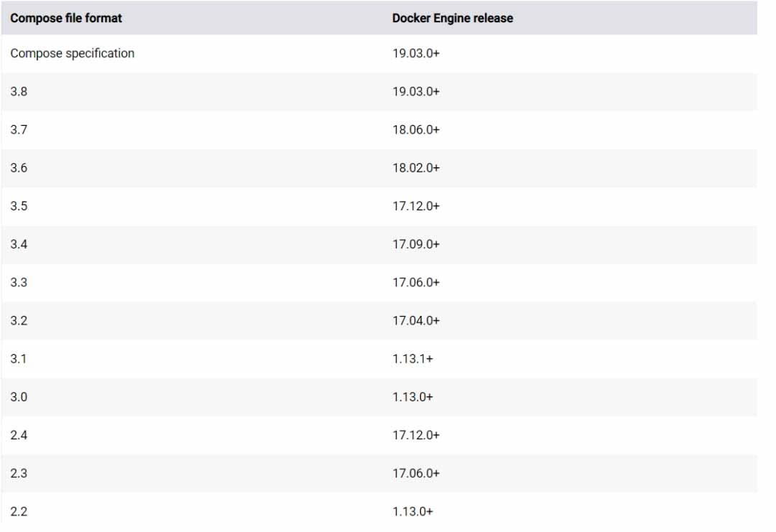776x532 pixels.
Task: Click the 3.8 compose file format cell
Action: [19, 92]
